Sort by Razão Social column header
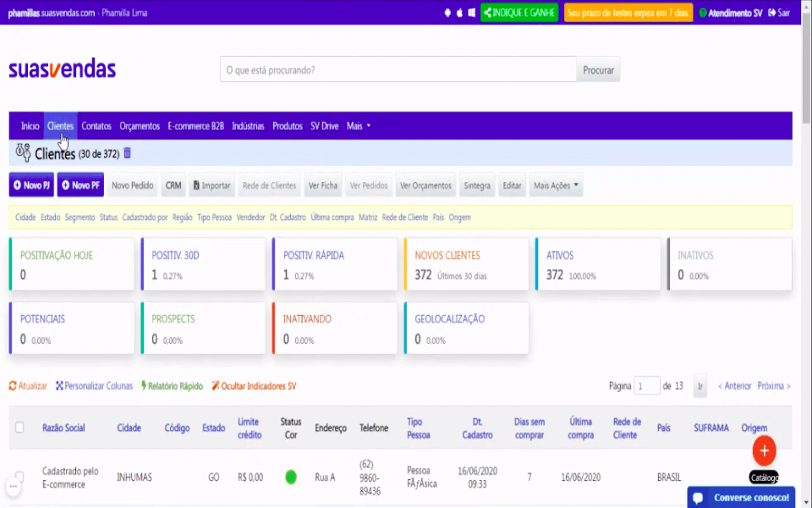This screenshot has width=812, height=508. tap(63, 428)
